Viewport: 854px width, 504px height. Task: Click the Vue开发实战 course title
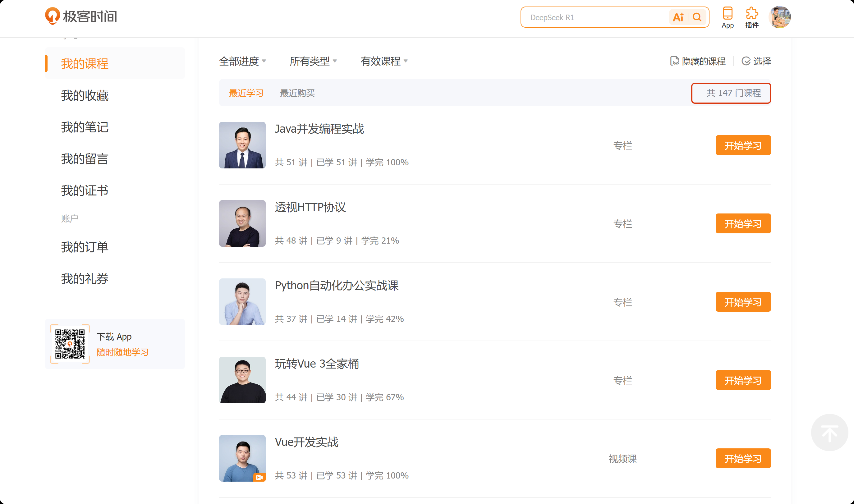click(x=306, y=442)
